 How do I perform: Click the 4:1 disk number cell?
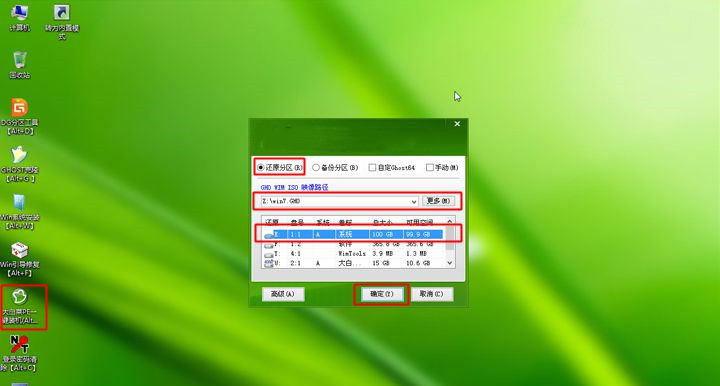click(295, 254)
